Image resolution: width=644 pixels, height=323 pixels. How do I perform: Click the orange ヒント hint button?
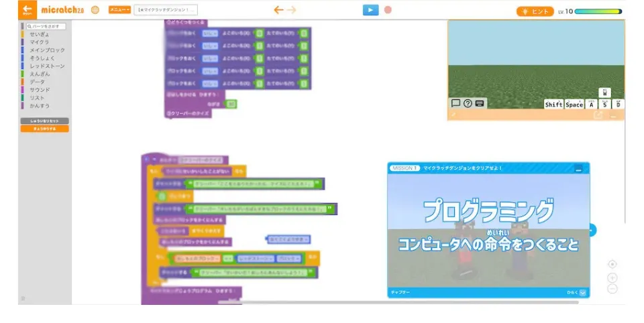(535, 11)
